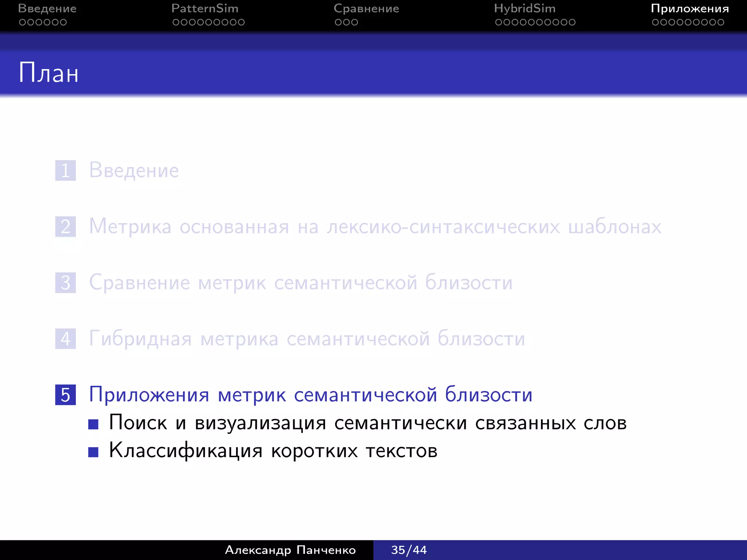Screen dimensions: 747x560
Task: Click the last slide dot under Приложения
Action: (x=721, y=22)
